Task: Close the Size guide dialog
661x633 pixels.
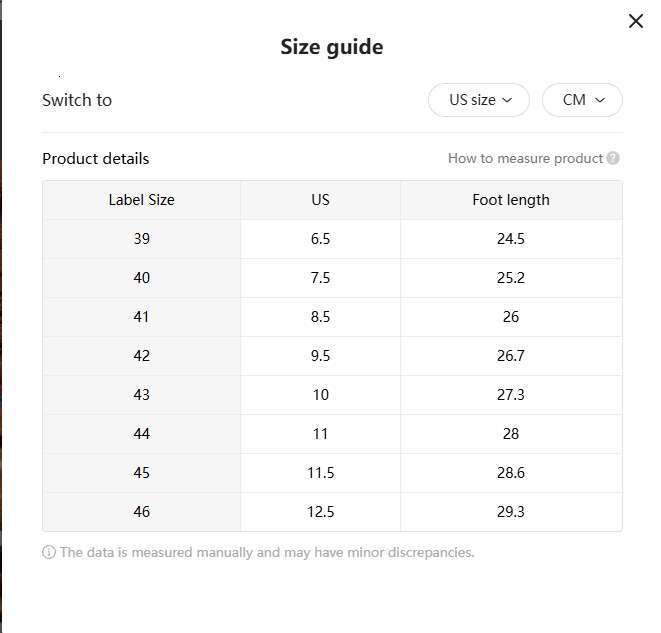Action: pos(635,21)
